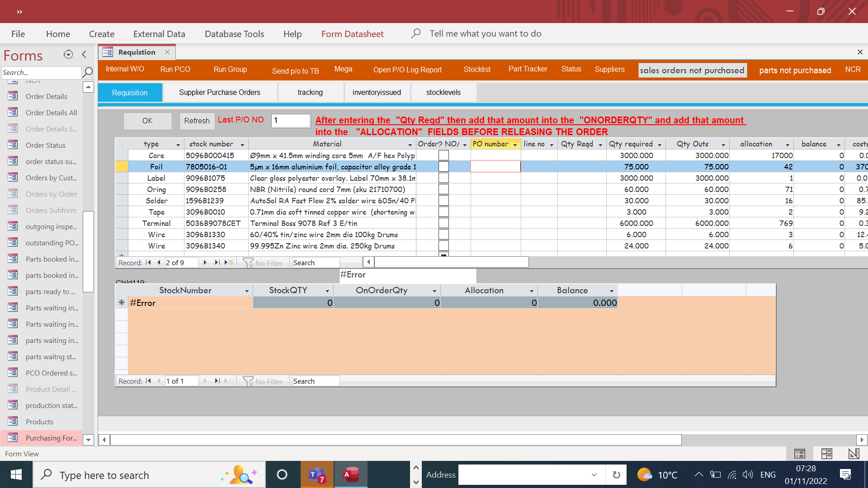
Task: Open the PO number column dropdown arrow
Action: click(x=515, y=145)
